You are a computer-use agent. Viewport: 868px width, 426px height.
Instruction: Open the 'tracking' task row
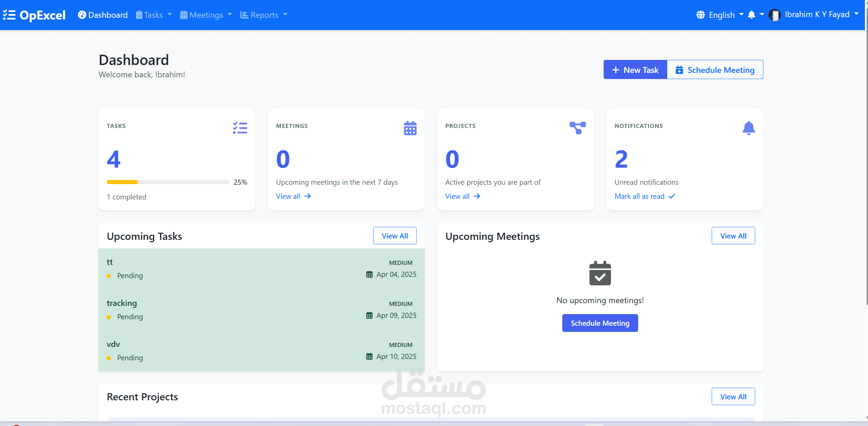pyautogui.click(x=261, y=310)
